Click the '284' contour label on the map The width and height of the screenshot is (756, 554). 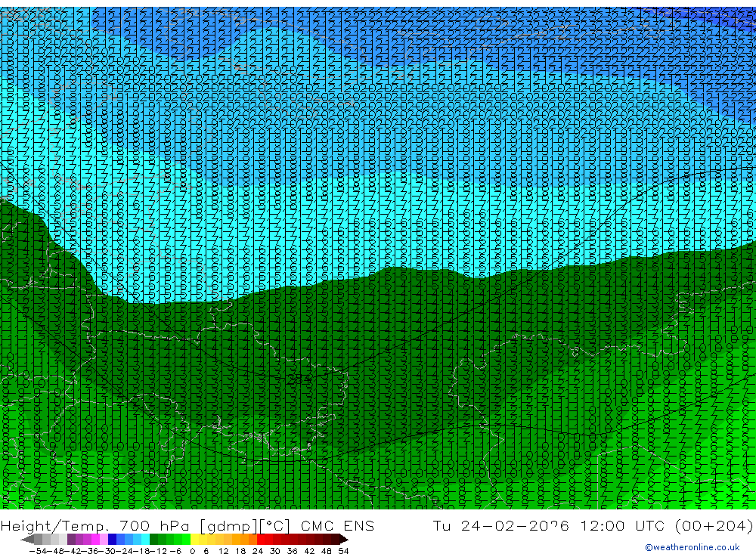[299, 380]
